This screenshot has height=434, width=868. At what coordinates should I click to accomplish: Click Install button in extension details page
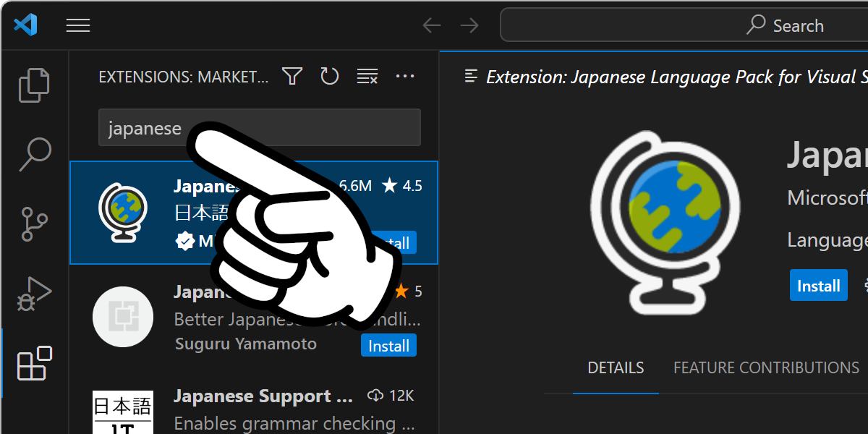[x=818, y=286]
